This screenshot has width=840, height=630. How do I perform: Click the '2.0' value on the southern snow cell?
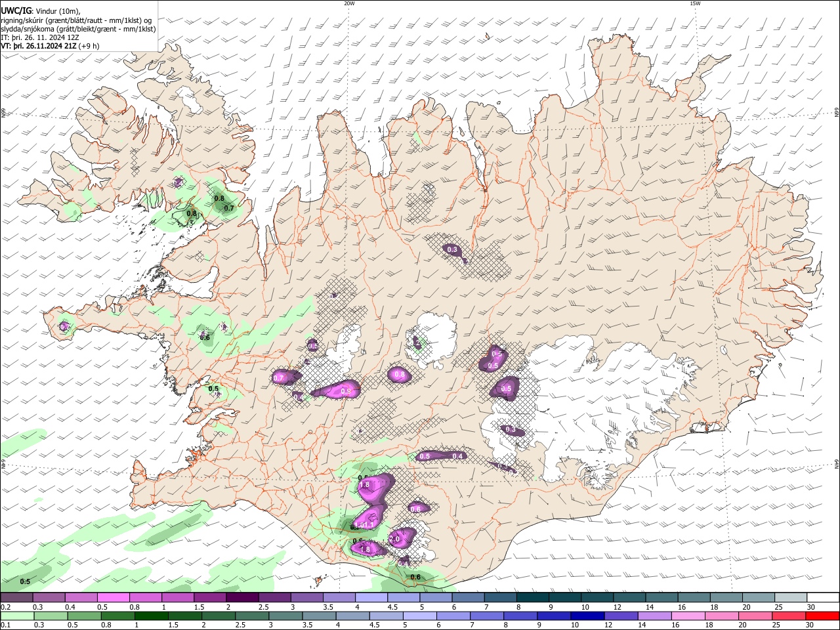[394, 539]
